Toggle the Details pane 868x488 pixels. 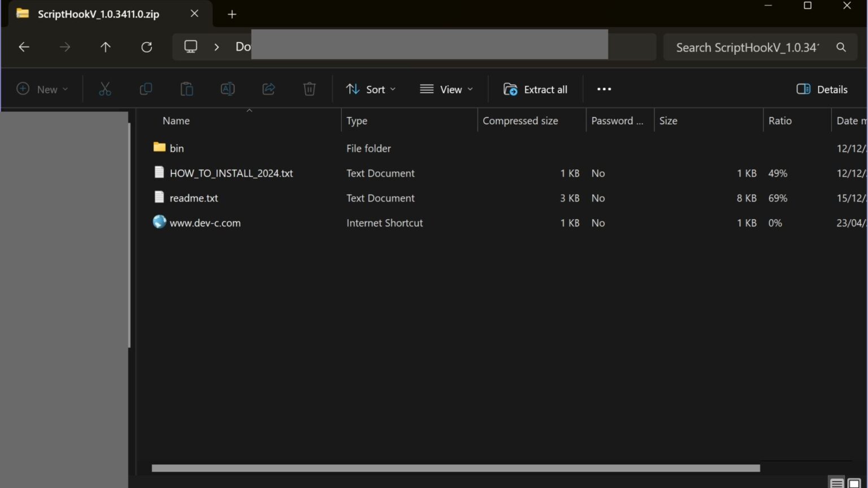point(822,89)
